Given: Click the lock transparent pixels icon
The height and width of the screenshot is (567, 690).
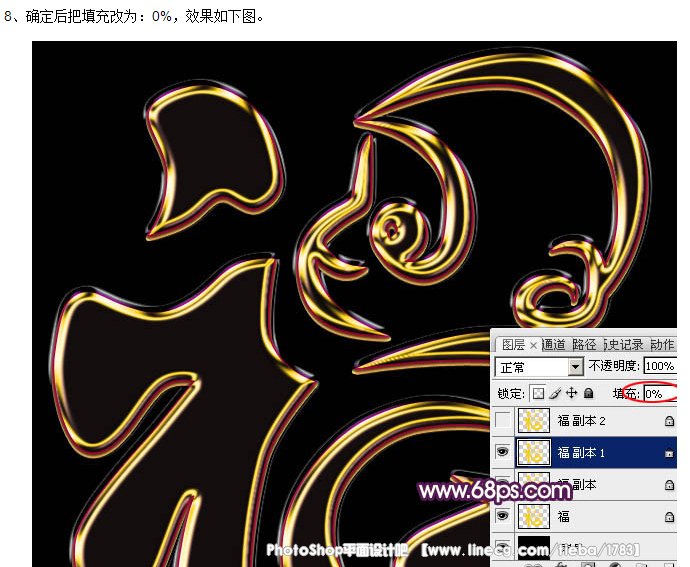Looking at the screenshot, I should click(x=538, y=394).
